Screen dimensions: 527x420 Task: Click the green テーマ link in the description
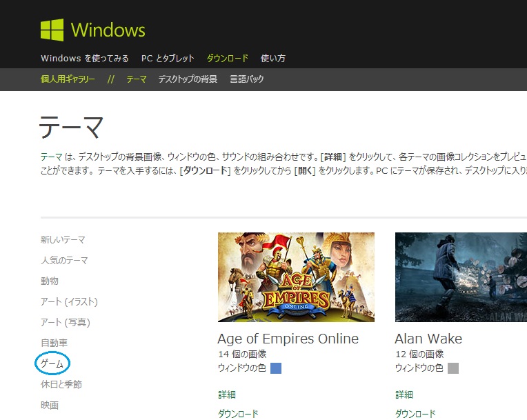[x=52, y=157]
